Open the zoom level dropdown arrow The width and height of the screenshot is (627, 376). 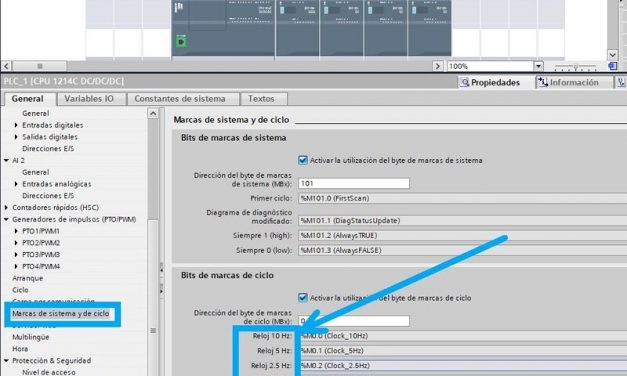tap(539, 66)
